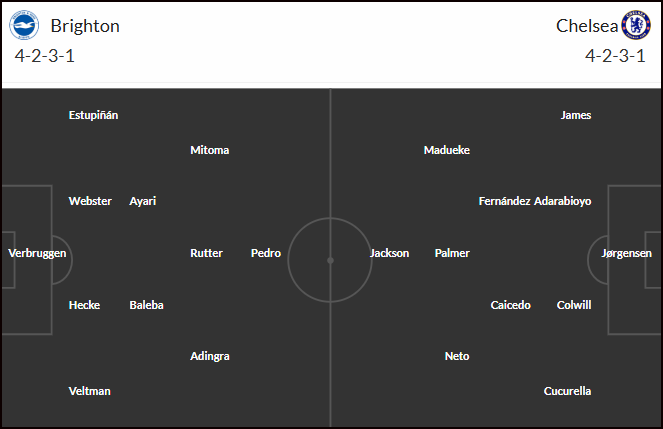This screenshot has height=429, width=663.
Task: Click Brighton's 4-2-3-1 formation label
Action: [45, 56]
